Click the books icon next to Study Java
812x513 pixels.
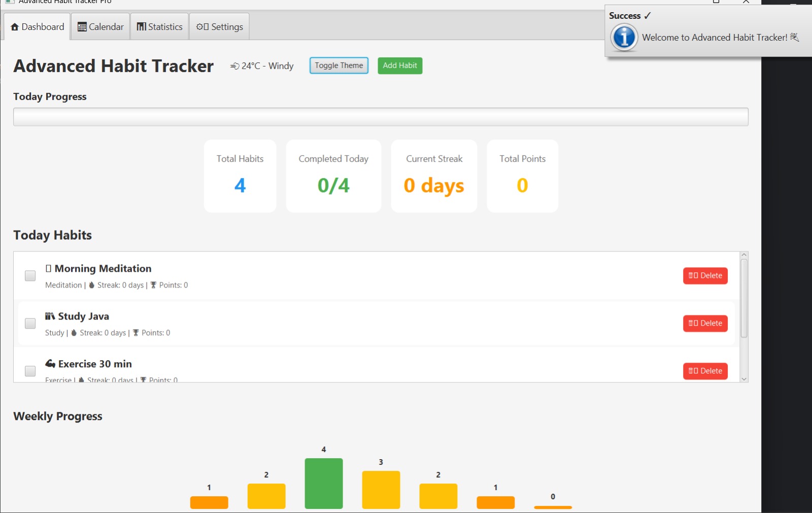[x=50, y=316]
